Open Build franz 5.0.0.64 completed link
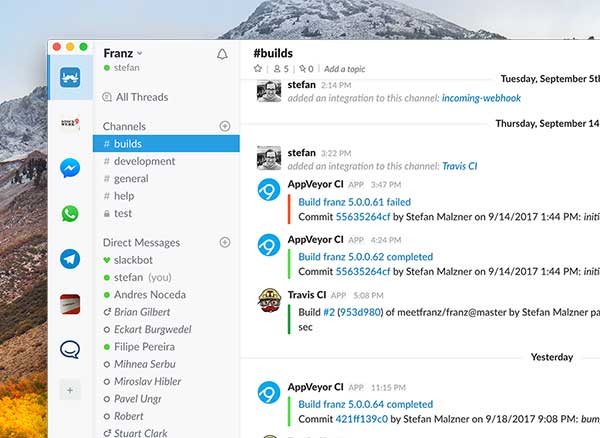 365,404
